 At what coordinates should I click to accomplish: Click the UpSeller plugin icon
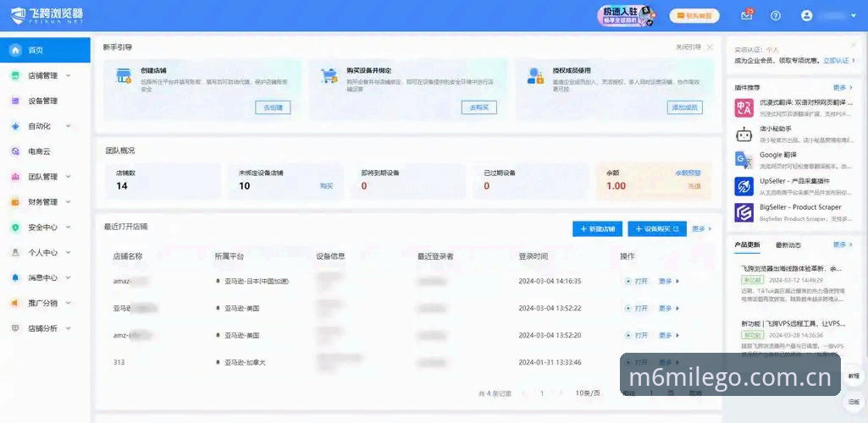(744, 186)
